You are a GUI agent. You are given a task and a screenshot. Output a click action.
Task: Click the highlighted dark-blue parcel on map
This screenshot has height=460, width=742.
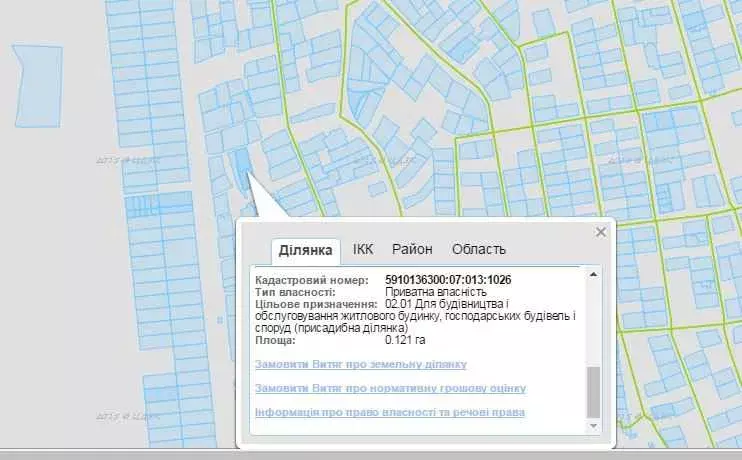coord(241,161)
